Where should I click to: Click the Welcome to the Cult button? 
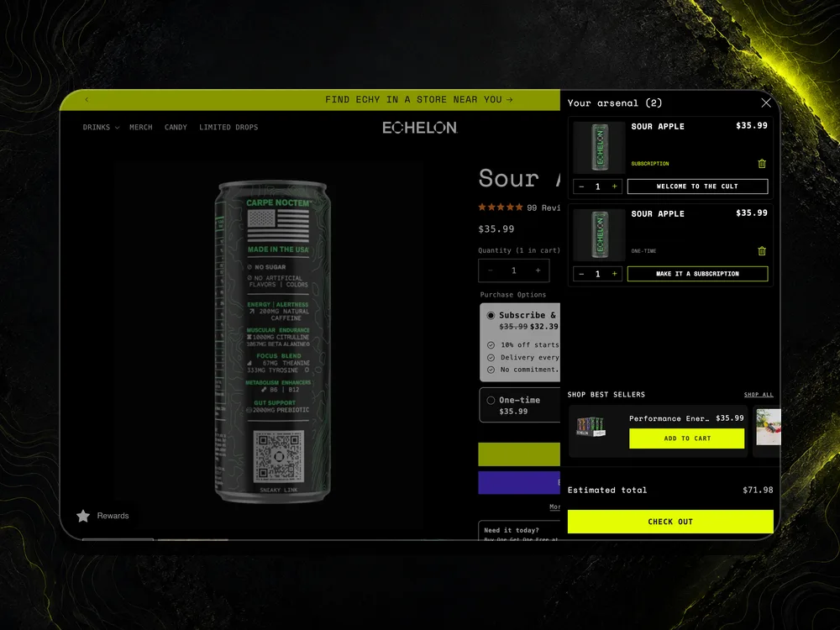tap(697, 186)
